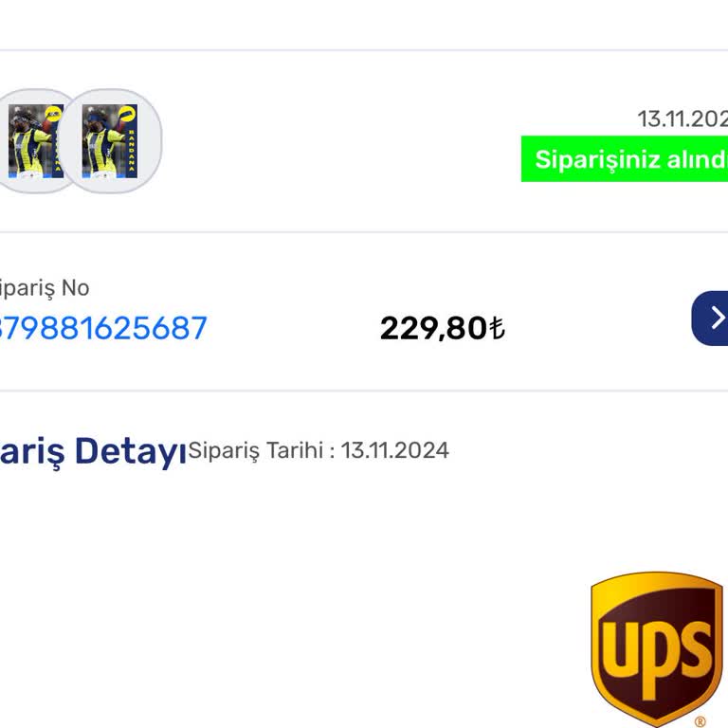Click vertical "BANDANA" text on right product image
The image size is (728, 728).
131,152
